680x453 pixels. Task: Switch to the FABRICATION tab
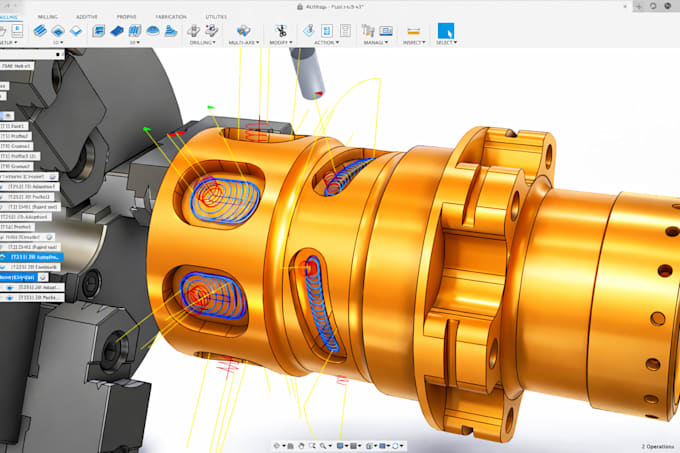(x=171, y=16)
